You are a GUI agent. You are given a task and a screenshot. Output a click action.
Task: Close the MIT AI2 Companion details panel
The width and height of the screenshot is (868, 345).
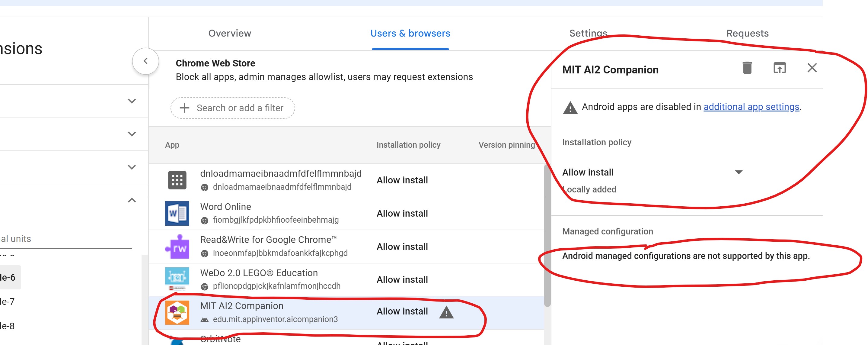click(812, 68)
